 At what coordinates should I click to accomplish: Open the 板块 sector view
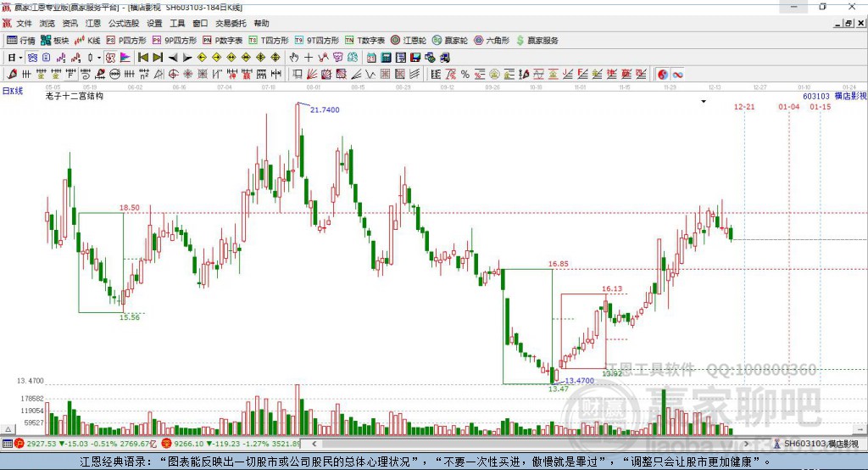55,41
